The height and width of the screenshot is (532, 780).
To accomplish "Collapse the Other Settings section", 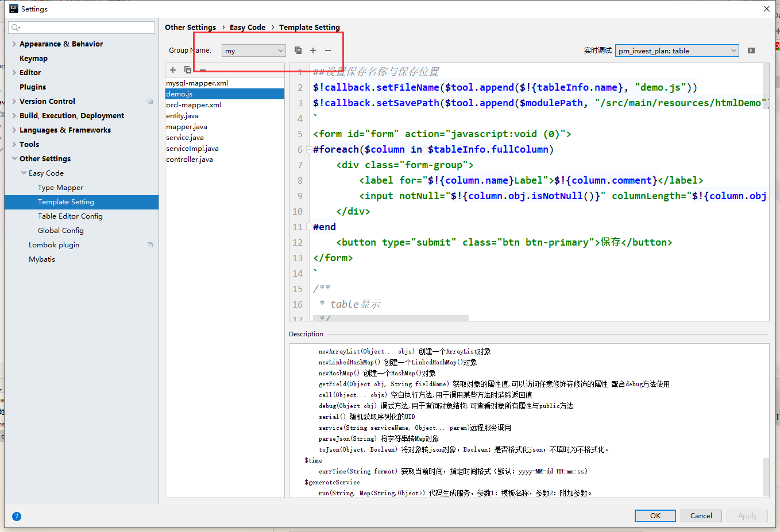I will pyautogui.click(x=14, y=159).
